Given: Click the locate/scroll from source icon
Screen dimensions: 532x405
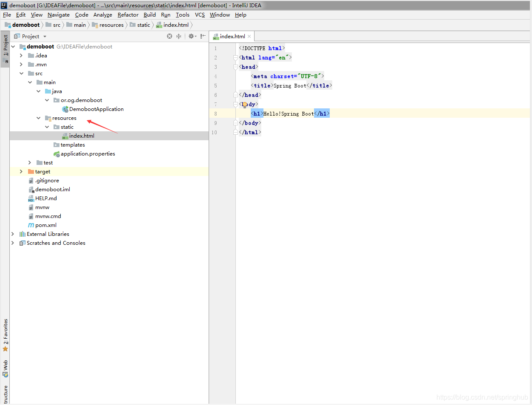Looking at the screenshot, I should click(x=170, y=36).
